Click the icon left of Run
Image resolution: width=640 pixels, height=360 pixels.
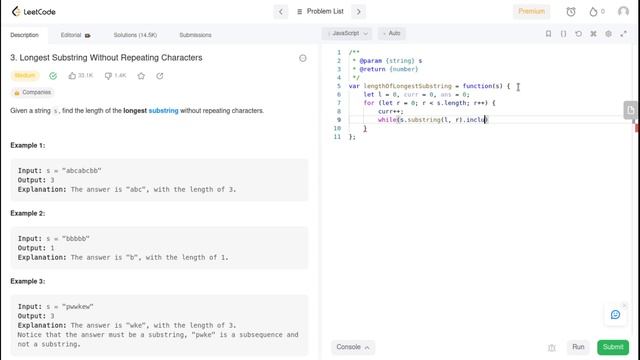click(x=551, y=348)
